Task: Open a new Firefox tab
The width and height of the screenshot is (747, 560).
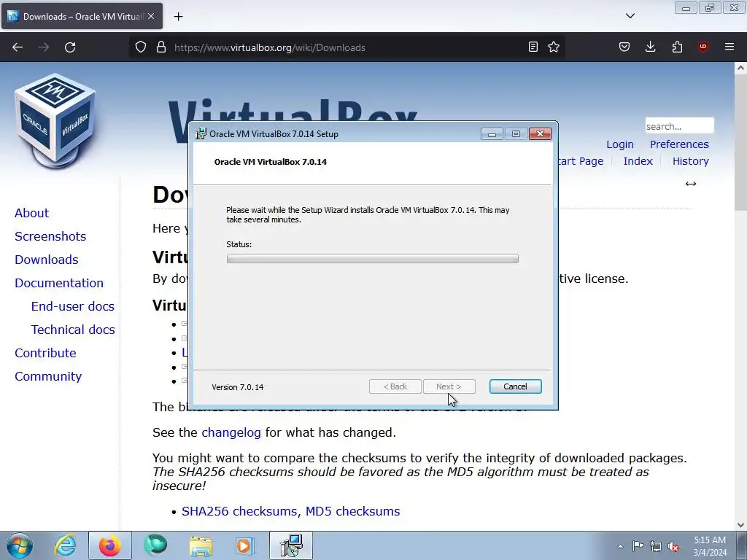Action: 178,17
